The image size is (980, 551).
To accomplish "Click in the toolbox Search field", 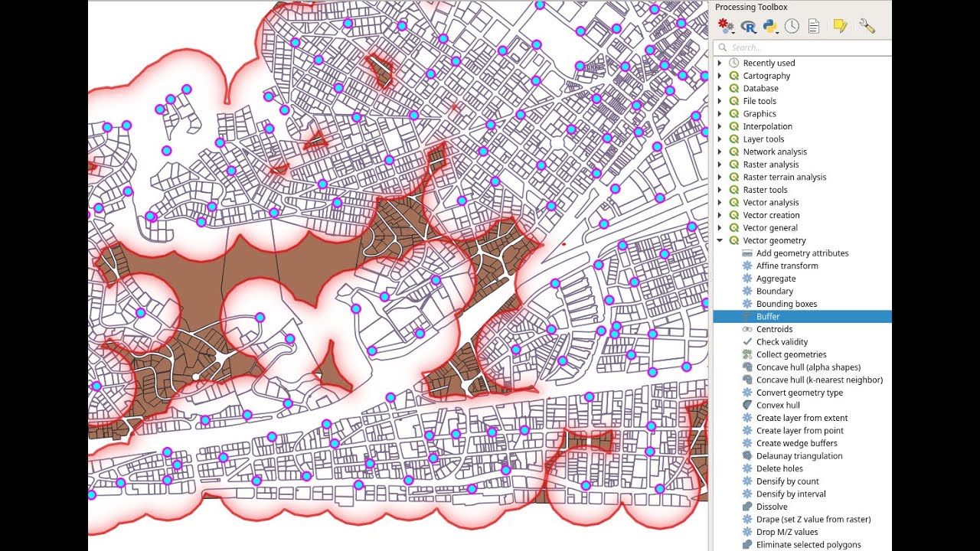I will click(x=802, y=47).
